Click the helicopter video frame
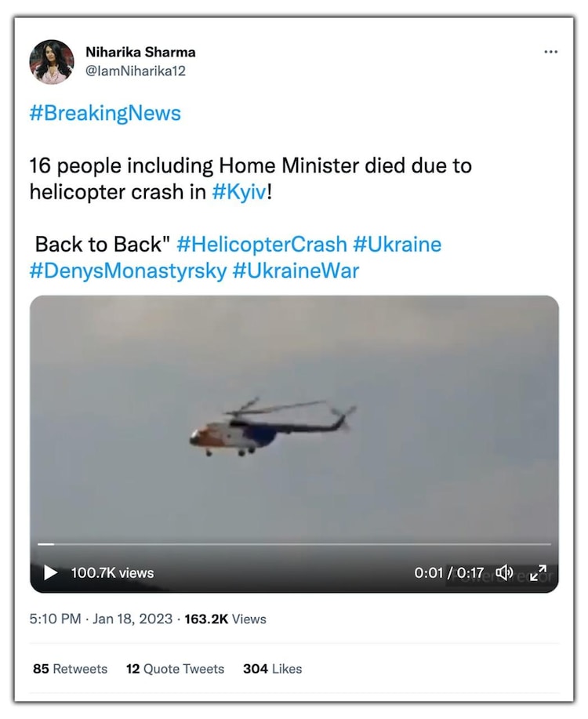The width and height of the screenshot is (588, 719). click(294, 422)
